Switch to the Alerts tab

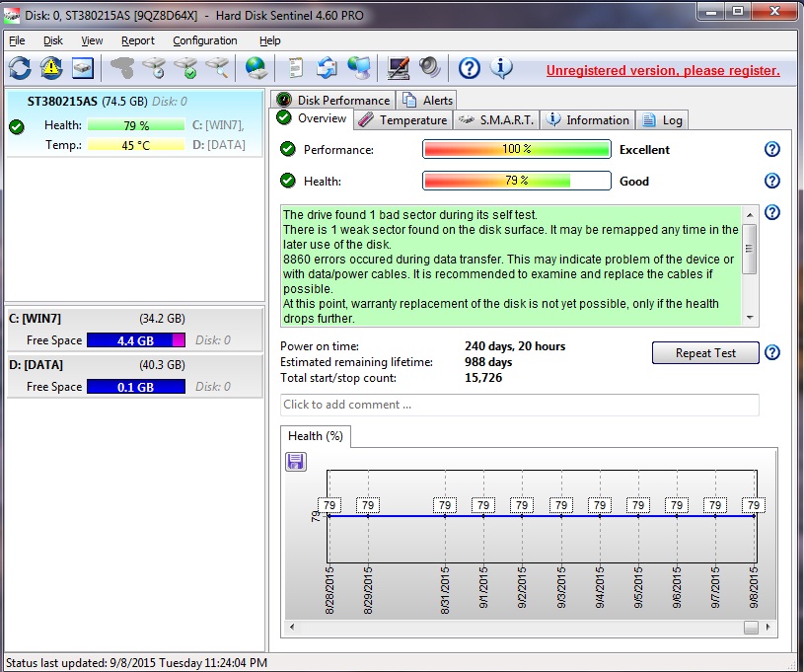pos(426,100)
